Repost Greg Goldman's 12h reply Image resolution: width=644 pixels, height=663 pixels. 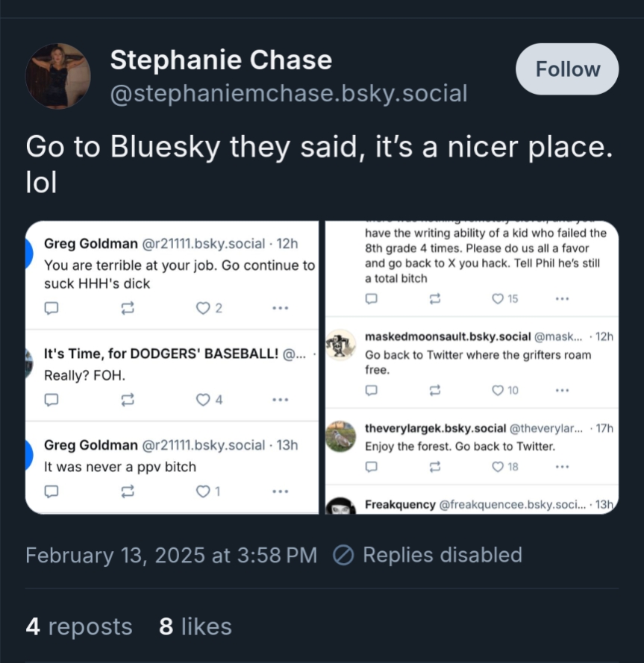(128, 308)
